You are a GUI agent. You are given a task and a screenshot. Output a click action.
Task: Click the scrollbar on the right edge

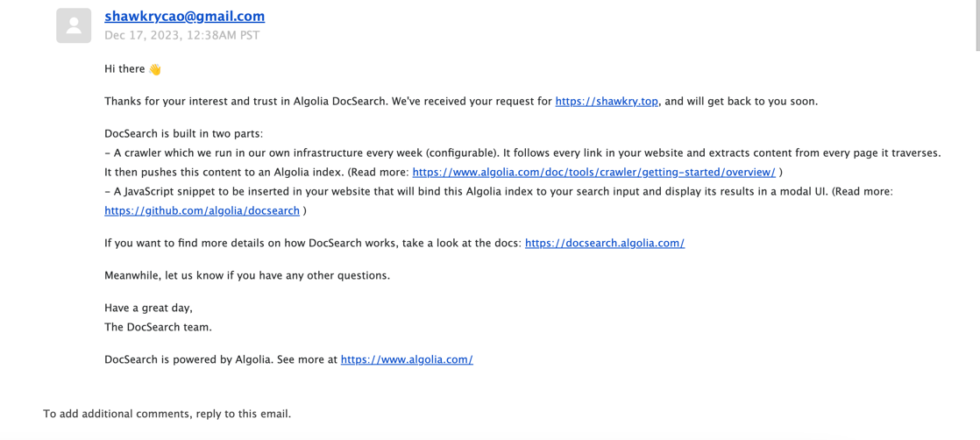(x=976, y=25)
